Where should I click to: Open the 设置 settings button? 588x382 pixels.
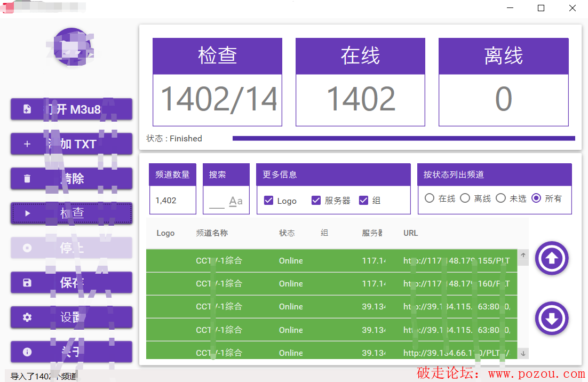[x=71, y=317]
